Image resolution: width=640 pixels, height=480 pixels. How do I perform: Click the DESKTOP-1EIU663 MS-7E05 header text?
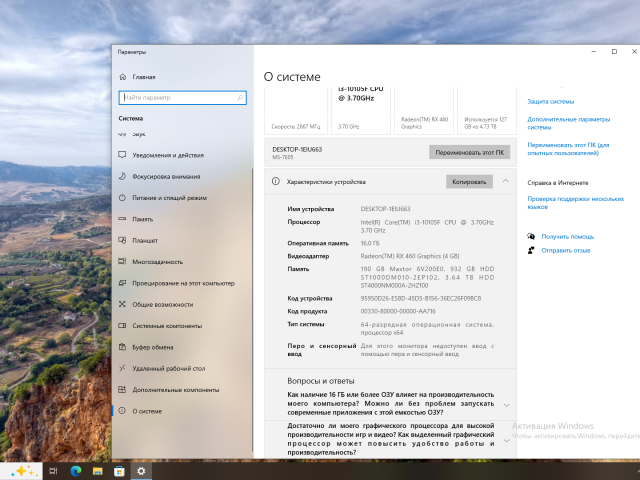coord(297,153)
